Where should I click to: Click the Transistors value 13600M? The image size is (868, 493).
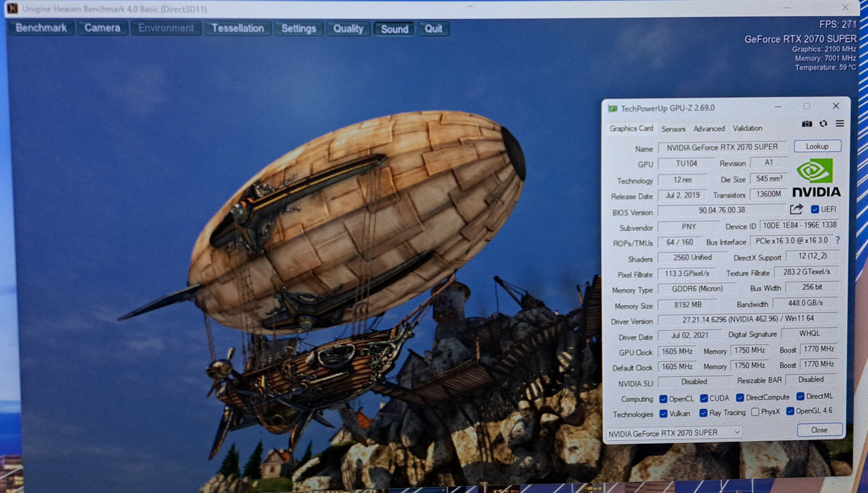point(768,194)
